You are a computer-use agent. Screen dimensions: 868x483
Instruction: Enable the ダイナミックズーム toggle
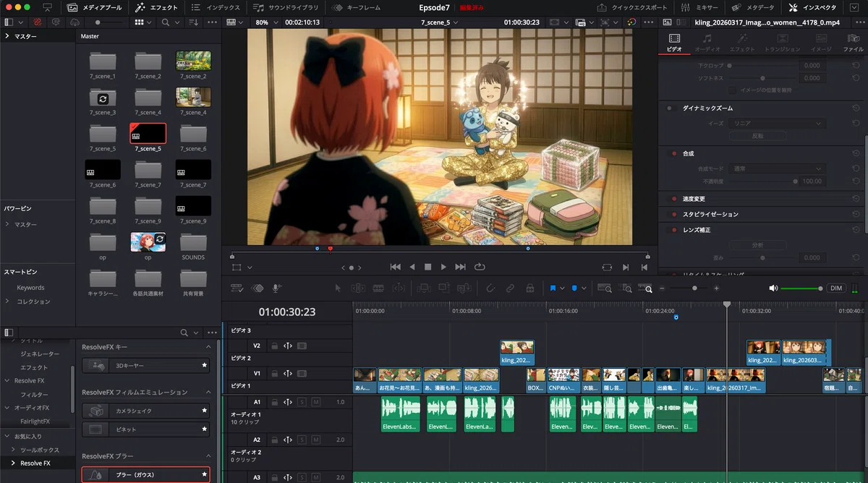(x=670, y=108)
